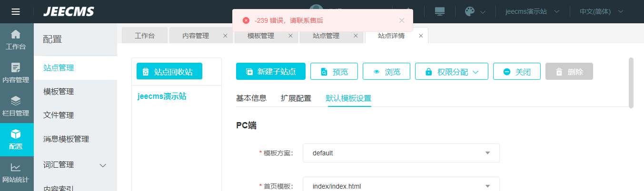Open 扩展配置 sub-tab
The image size is (644, 191).
coord(296,98)
